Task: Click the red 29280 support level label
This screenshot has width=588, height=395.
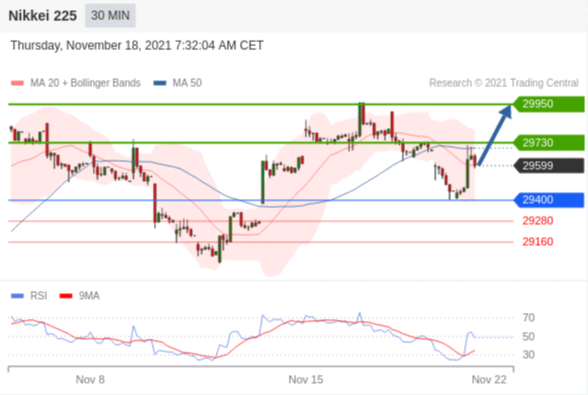Action: [538, 221]
